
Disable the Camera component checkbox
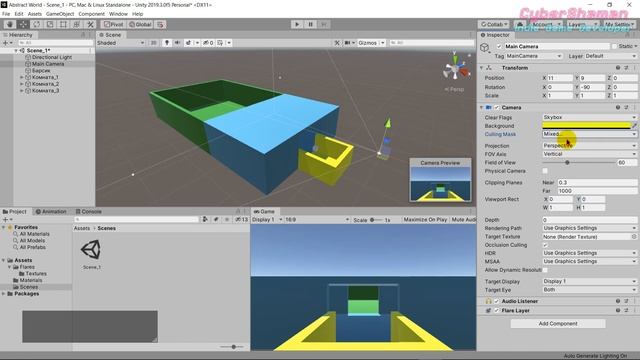point(497,107)
